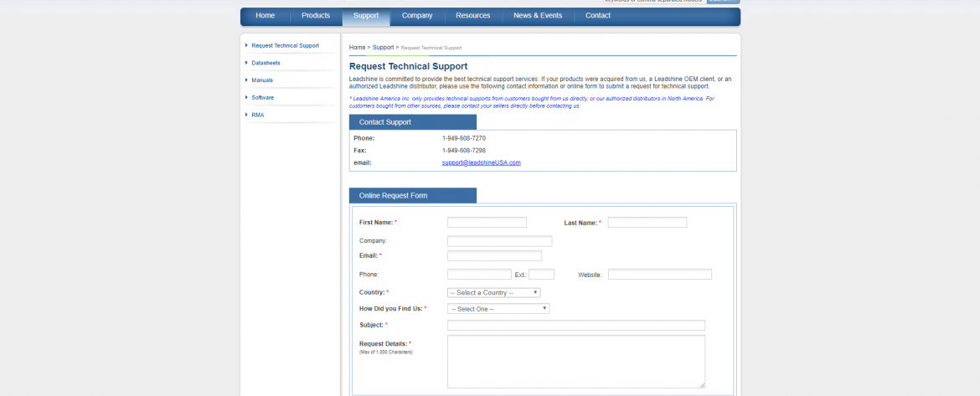Viewport: 980px width, 396px height.
Task: Focus the Subject input field
Action: pos(576,326)
